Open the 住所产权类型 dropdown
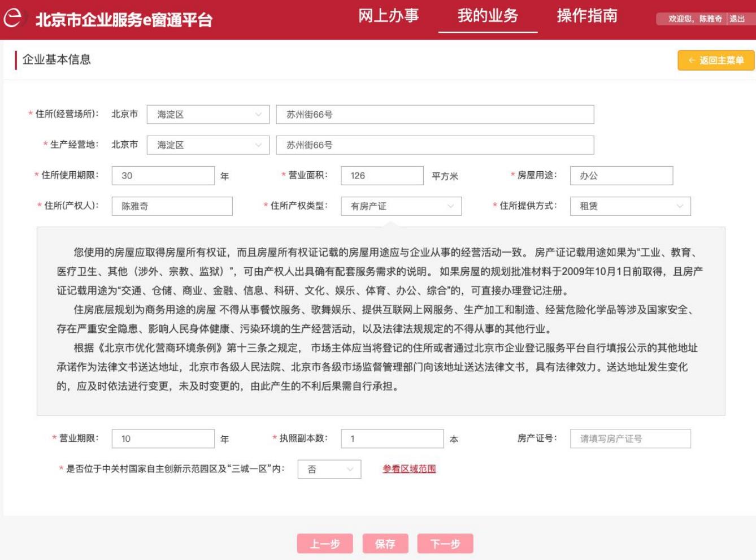The image size is (756, 560). (401, 206)
